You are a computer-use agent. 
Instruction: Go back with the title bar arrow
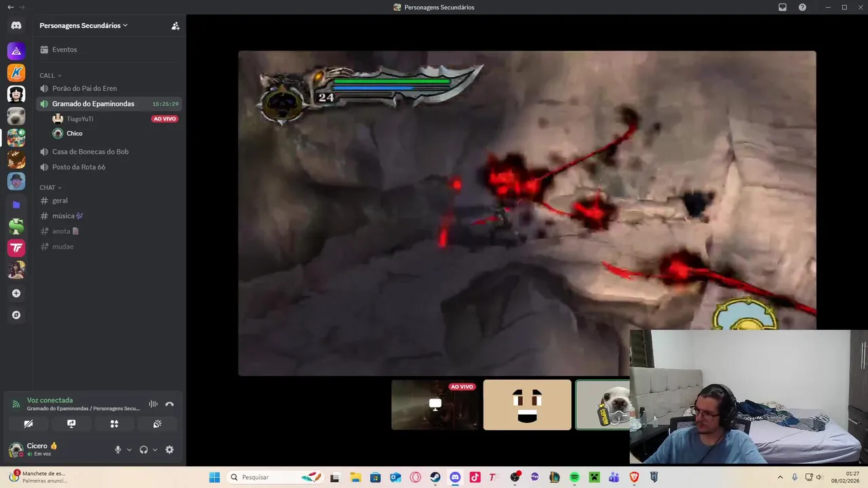click(x=10, y=7)
